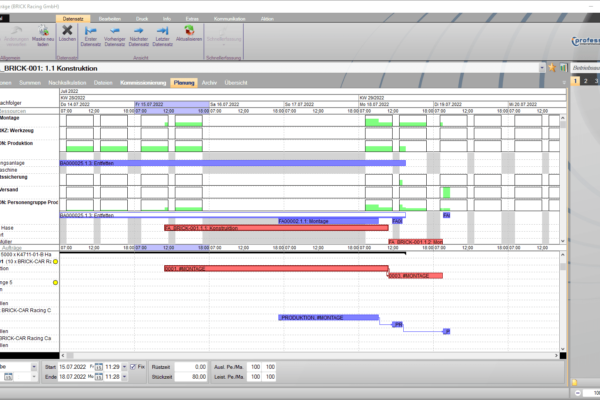Switch to the Summen tab
Viewport: 600px width, 400px height.
(x=30, y=83)
